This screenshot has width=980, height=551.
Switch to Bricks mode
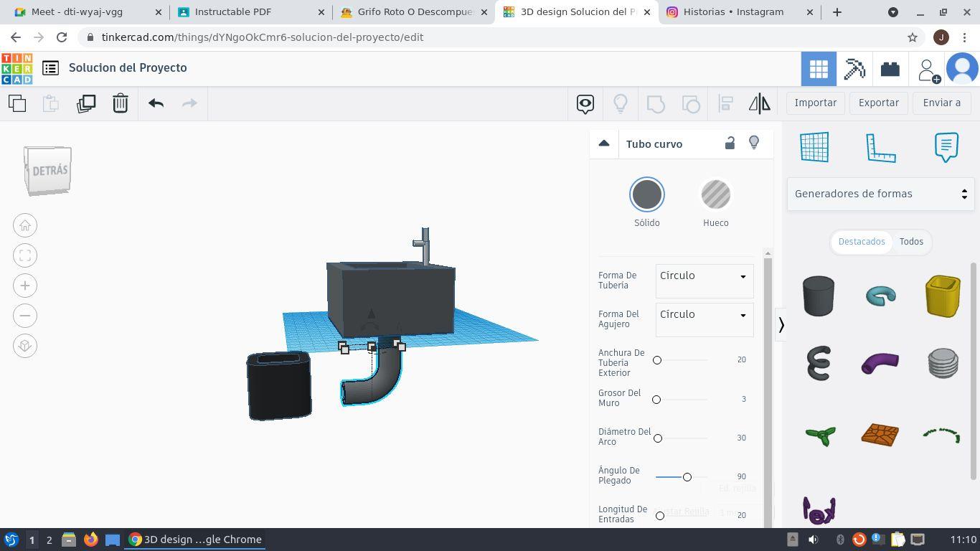[x=890, y=69]
